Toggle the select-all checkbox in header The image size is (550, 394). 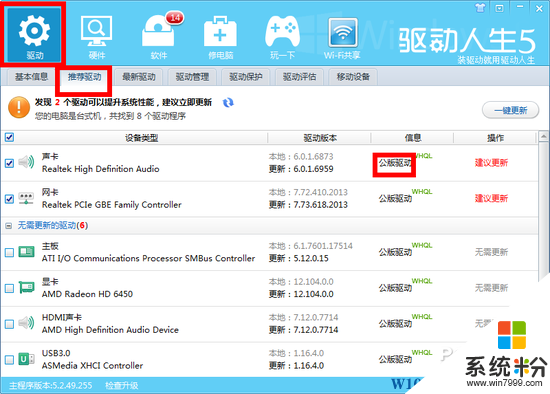pyautogui.click(x=9, y=137)
